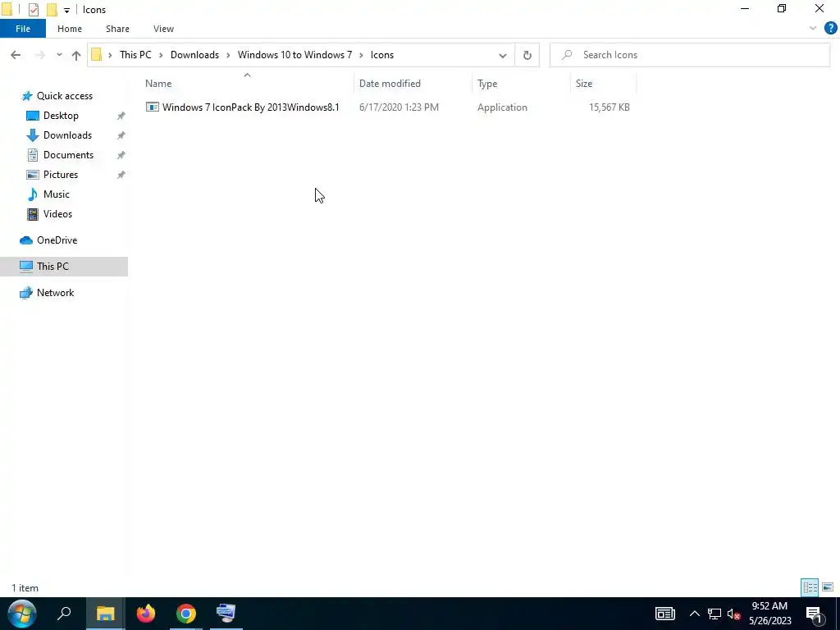Open Quick access in the navigation pane
Viewport: 840px width, 630px height.
[x=64, y=96]
